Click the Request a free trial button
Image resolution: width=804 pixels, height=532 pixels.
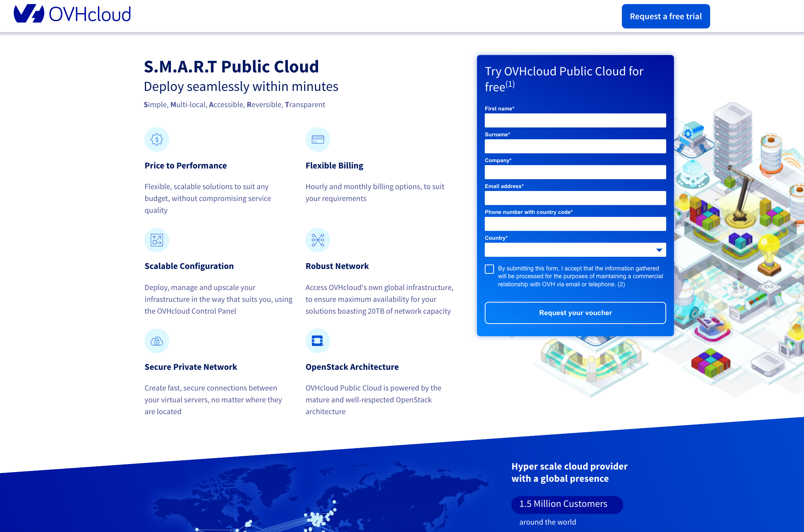tap(666, 16)
